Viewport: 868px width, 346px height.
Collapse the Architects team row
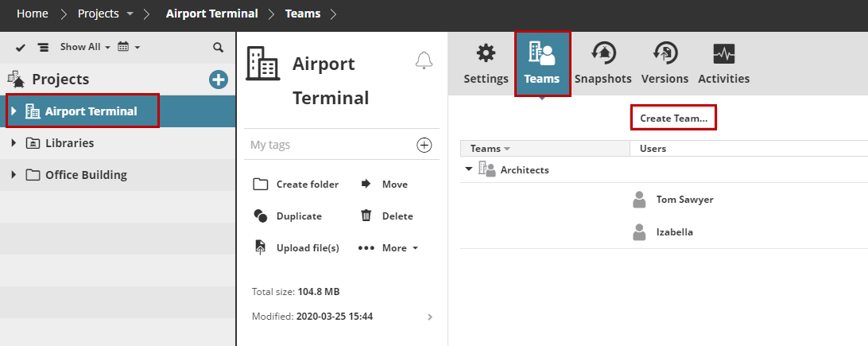pyautogui.click(x=467, y=169)
